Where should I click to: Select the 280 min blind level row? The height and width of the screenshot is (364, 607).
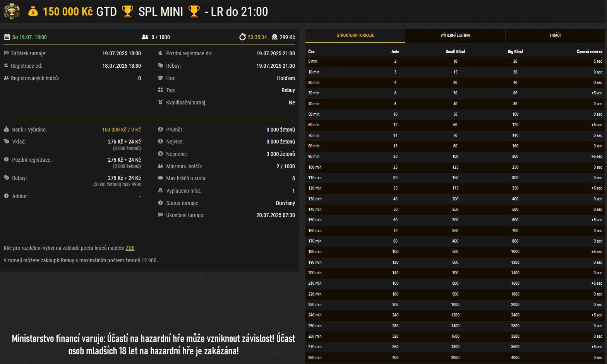pyautogui.click(x=455, y=358)
